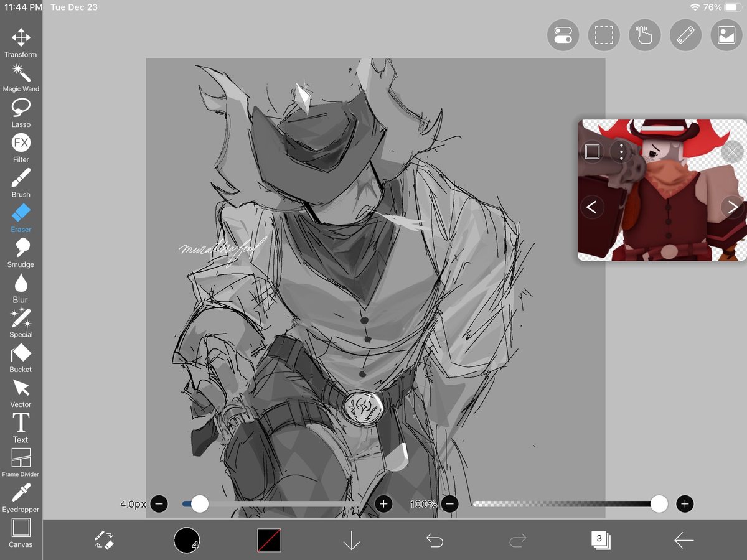Image resolution: width=747 pixels, height=560 pixels.
Task: Tap the back arrow in bottom bar
Action: pos(684,540)
